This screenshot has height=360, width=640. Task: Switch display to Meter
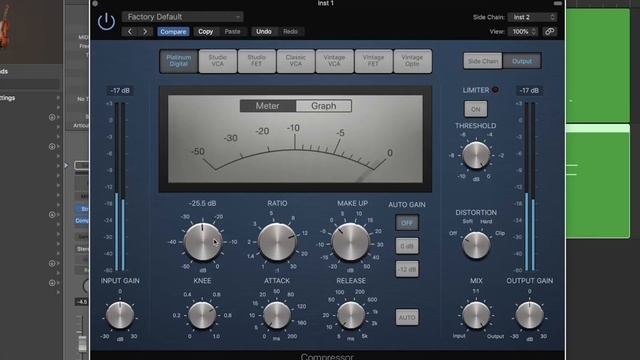[x=268, y=106]
